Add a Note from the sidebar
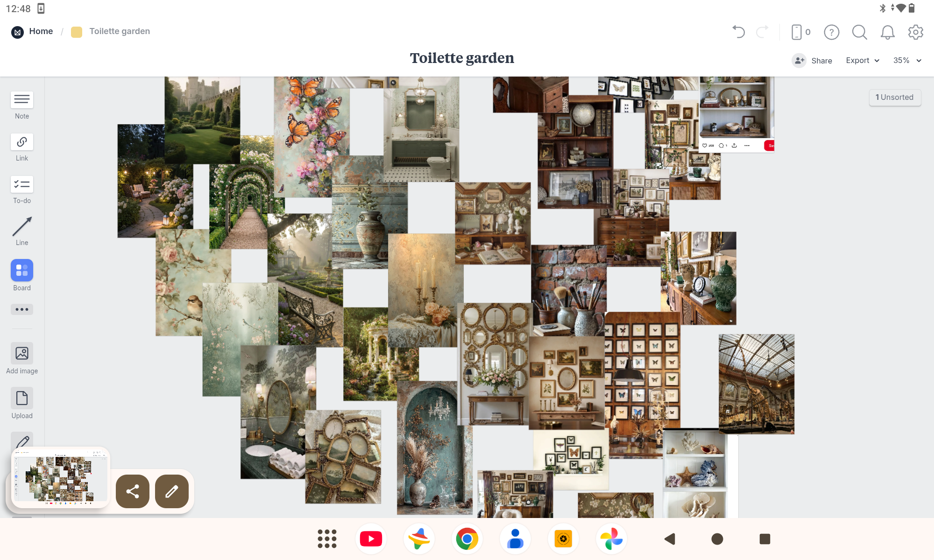This screenshot has height=560, width=934. [22, 100]
